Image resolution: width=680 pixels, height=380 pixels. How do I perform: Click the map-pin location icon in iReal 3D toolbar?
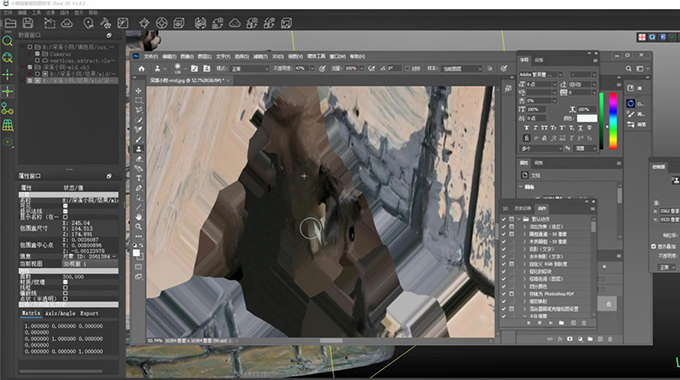point(88,23)
